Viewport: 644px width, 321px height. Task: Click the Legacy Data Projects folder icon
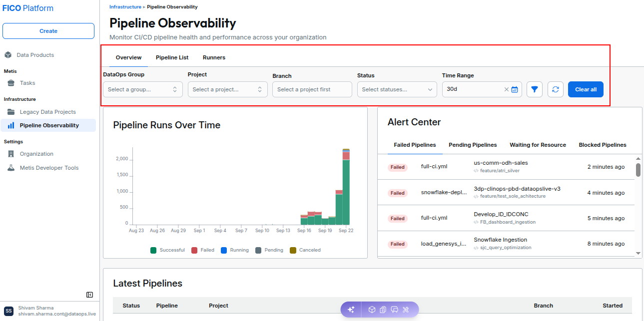[x=10, y=112]
